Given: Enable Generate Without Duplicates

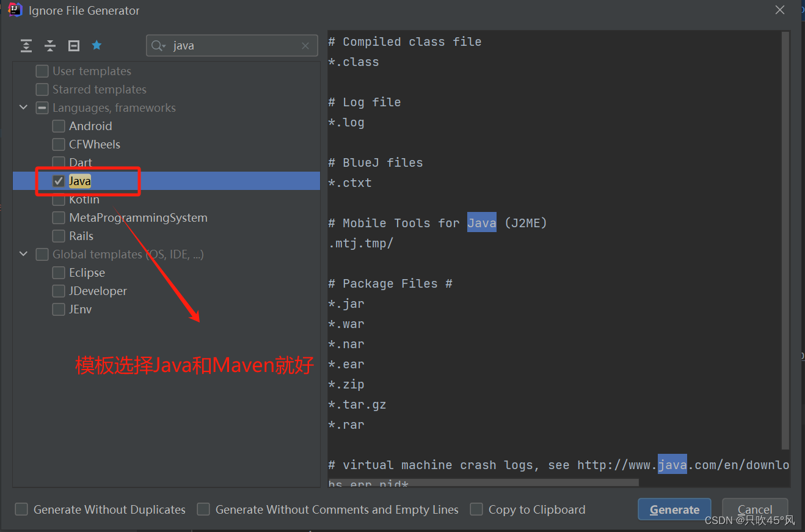Looking at the screenshot, I should click(x=21, y=509).
